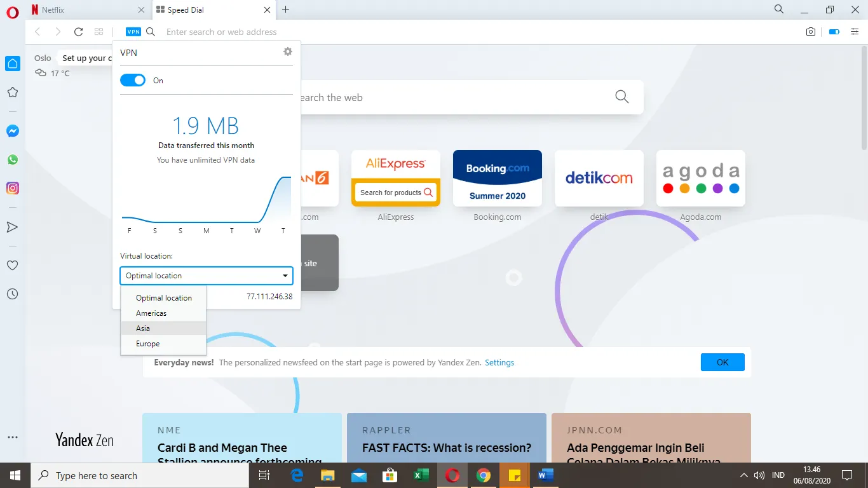Viewport: 868px width, 488px height.
Task: Open the newsfeed Settings link
Action: 499,363
